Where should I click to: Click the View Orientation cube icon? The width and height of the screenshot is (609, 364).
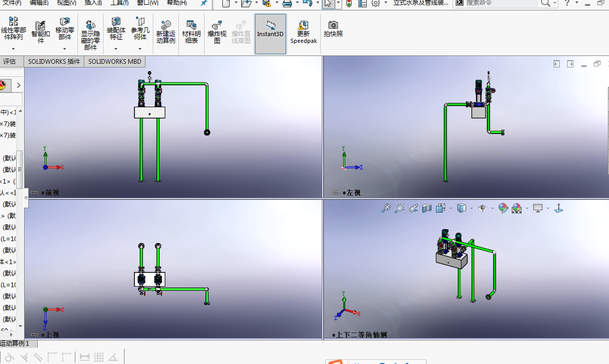pos(441,208)
